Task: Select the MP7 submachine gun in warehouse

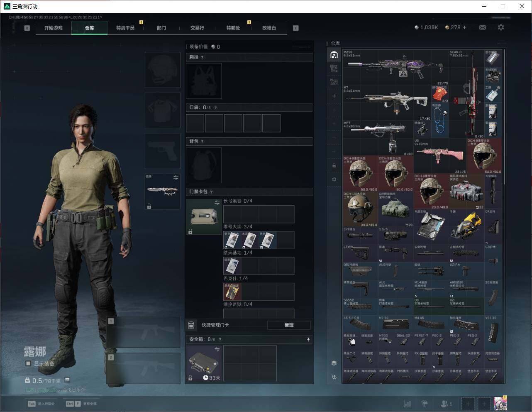Action: (x=378, y=138)
